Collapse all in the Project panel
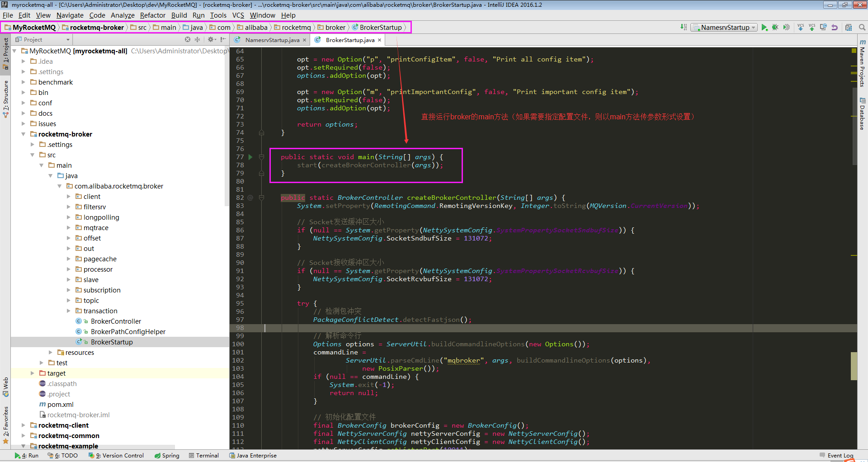868x462 pixels. pos(197,40)
